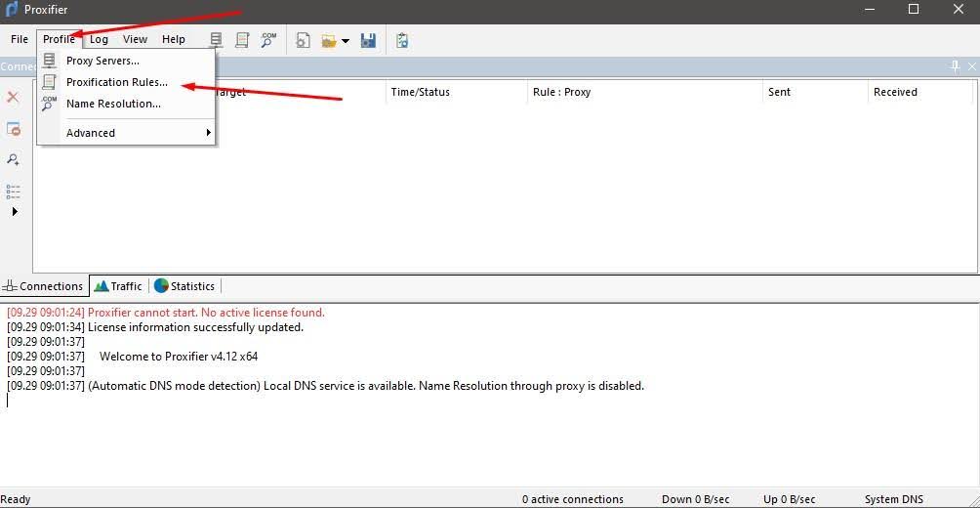Open the View menu

click(x=135, y=39)
